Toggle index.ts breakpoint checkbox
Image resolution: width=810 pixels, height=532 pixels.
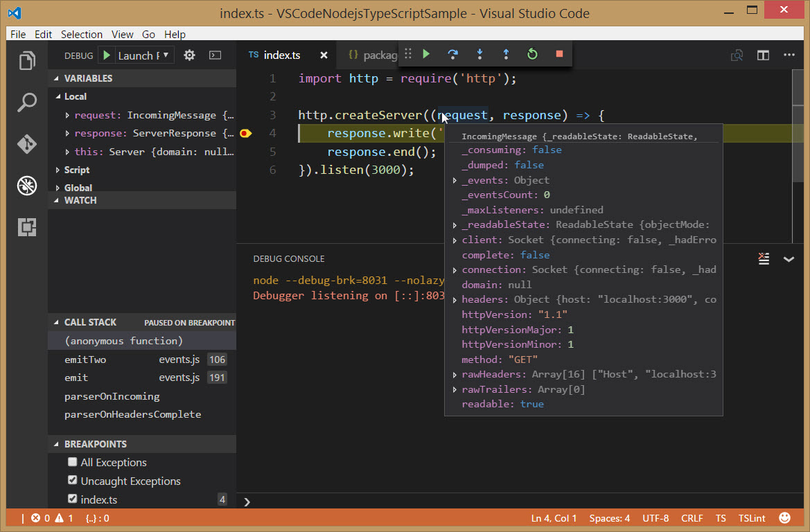[72, 499]
